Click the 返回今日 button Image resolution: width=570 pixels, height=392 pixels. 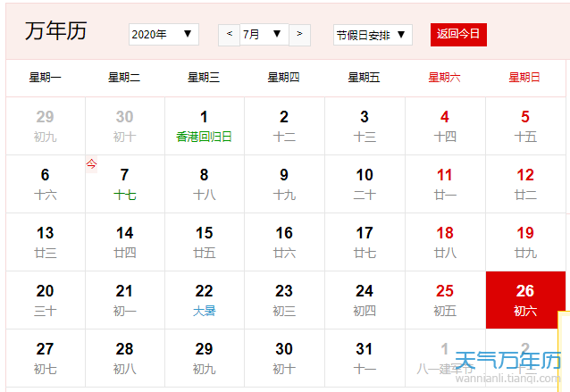tap(458, 35)
